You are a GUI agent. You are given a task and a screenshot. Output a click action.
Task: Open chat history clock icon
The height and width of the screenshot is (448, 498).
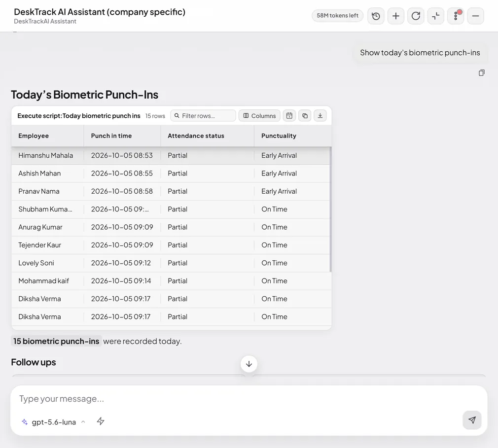click(376, 16)
